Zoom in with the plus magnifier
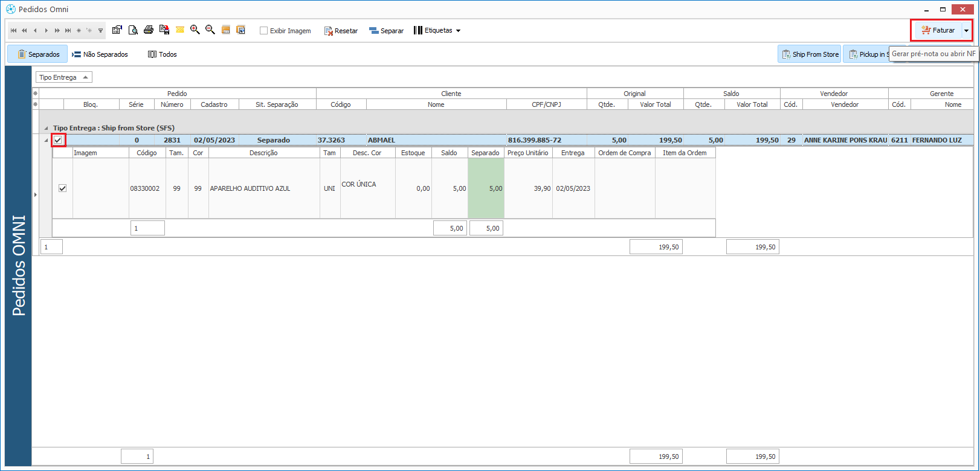This screenshot has height=471, width=980. (x=195, y=30)
